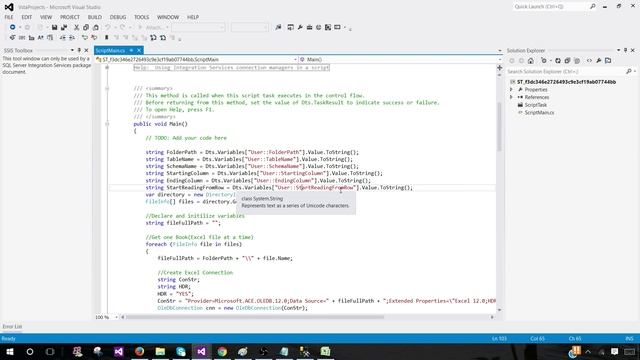The height and width of the screenshot is (360, 640).
Task: Toggle auto-hide pin on SSIS Toolbox
Action: coord(79,50)
